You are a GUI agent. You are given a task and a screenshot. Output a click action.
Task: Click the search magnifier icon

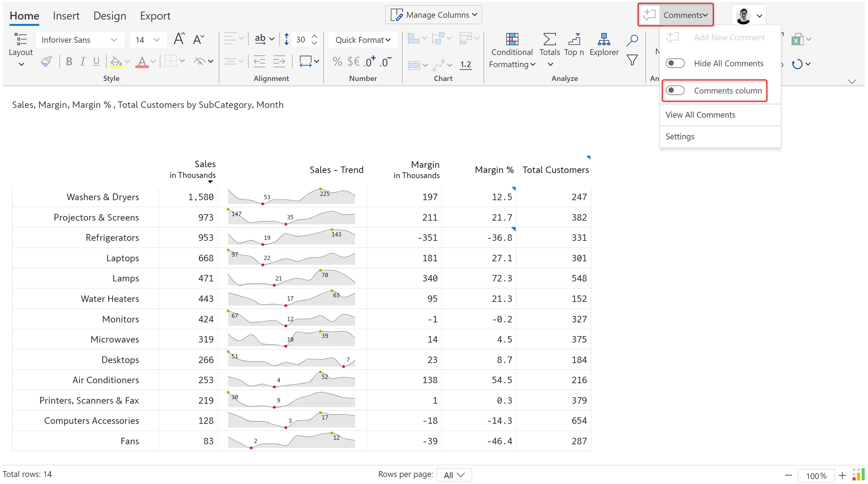tap(632, 40)
